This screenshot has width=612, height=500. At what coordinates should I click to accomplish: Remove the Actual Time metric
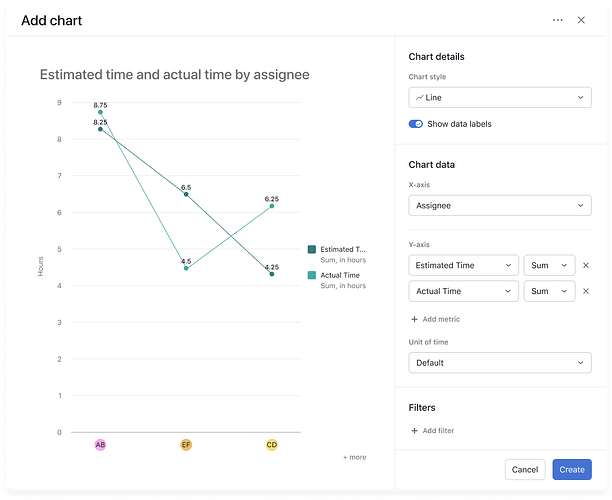click(x=586, y=291)
